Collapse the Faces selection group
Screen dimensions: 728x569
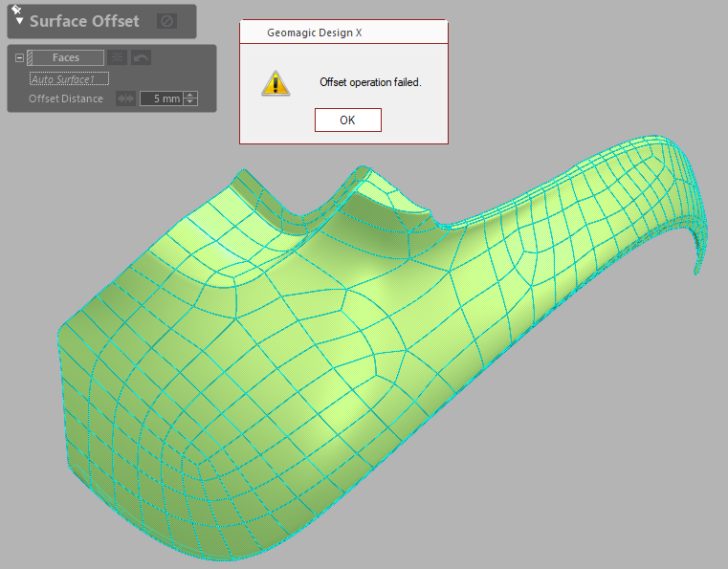[x=19, y=58]
